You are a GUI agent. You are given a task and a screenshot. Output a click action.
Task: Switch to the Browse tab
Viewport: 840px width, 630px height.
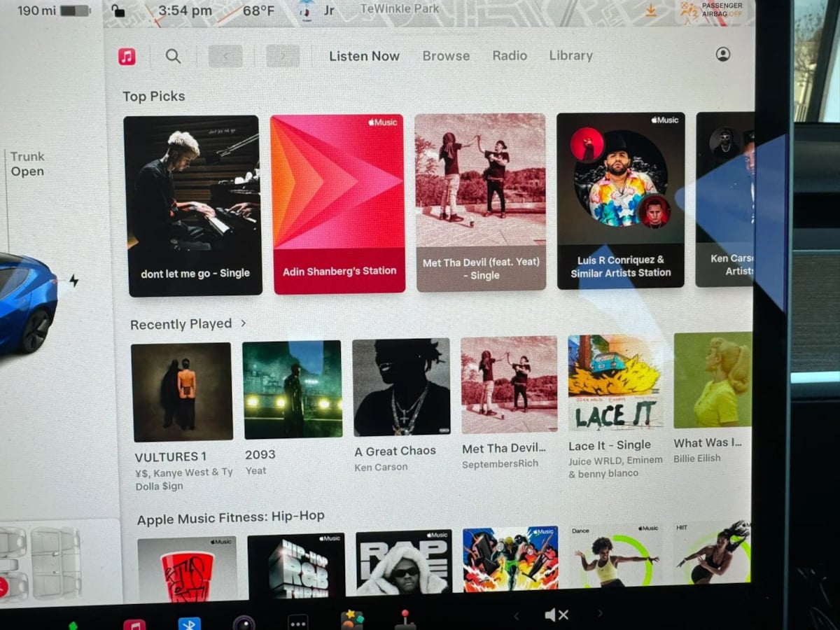tap(446, 56)
